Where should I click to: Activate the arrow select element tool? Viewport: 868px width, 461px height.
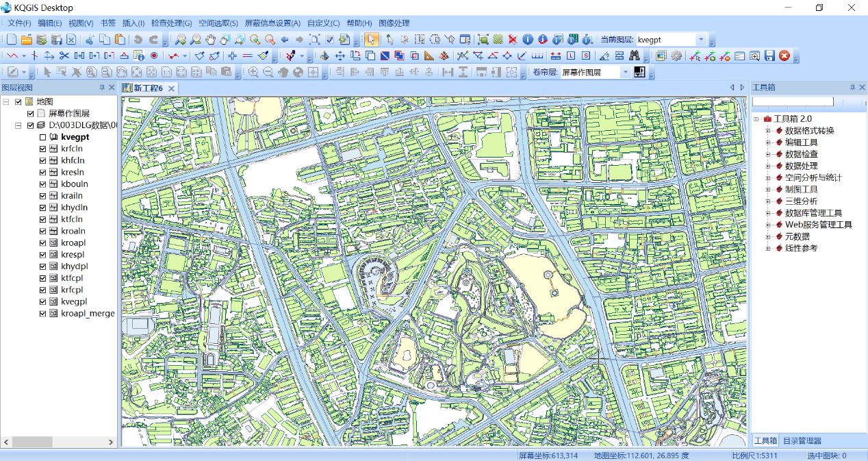point(370,40)
